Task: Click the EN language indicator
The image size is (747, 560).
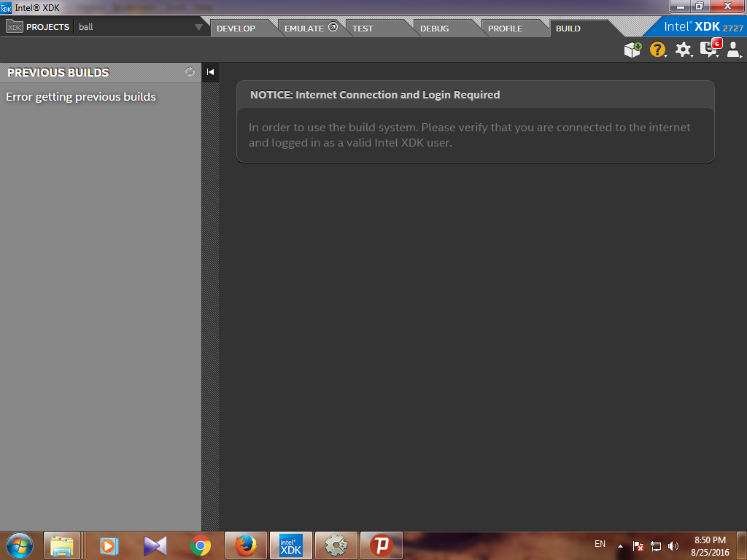Action: 600,544
